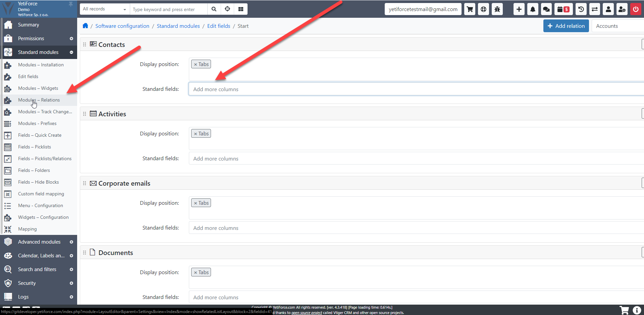
Task: Open the chat bubbles icon
Action: [546, 9]
